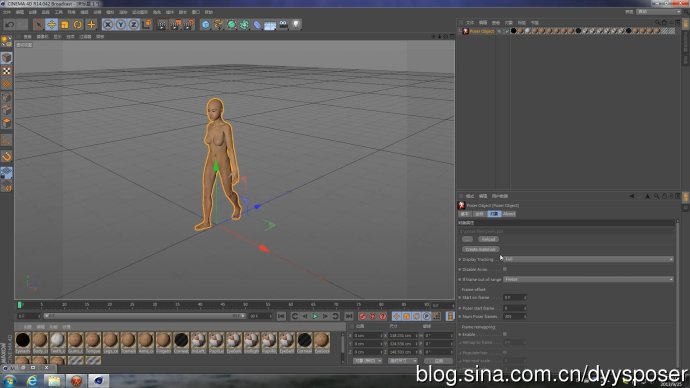The image size is (690, 388).
Task: Open the Mode menu in Attributes panel
Action: [470, 196]
